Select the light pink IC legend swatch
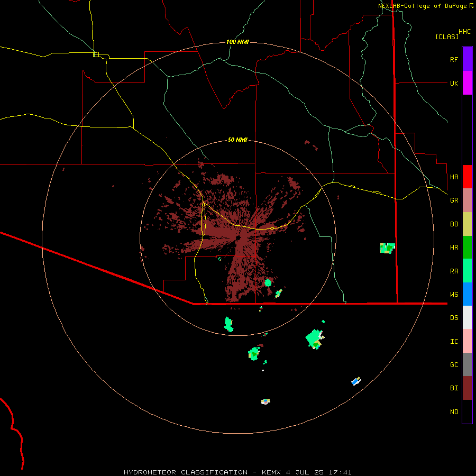 click(467, 341)
